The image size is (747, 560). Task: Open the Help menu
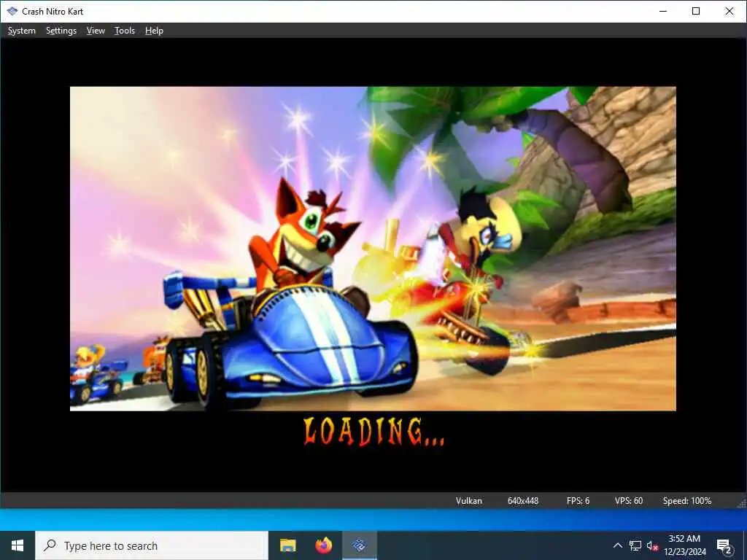click(x=154, y=31)
